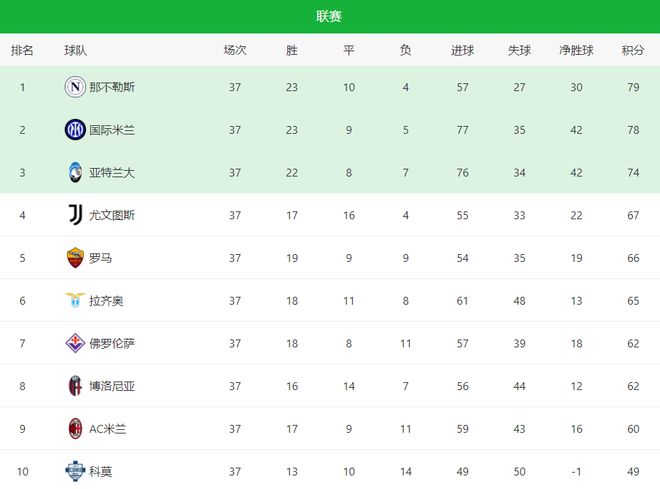Click the Fiorentina club badge

click(75, 343)
